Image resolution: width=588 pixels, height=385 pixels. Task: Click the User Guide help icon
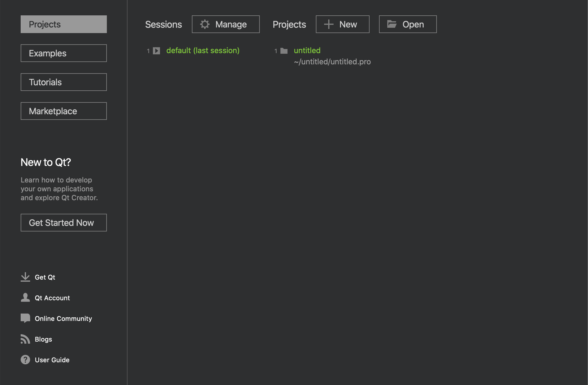point(25,360)
